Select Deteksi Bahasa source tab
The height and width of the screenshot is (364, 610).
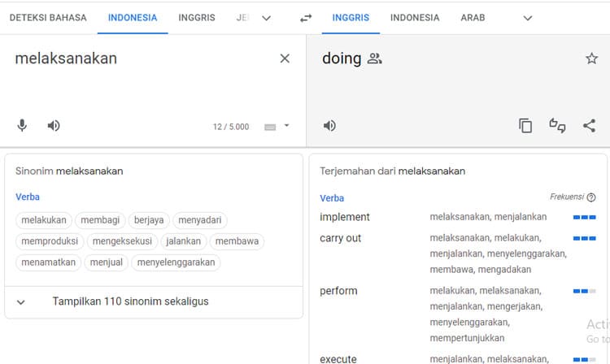(x=48, y=18)
